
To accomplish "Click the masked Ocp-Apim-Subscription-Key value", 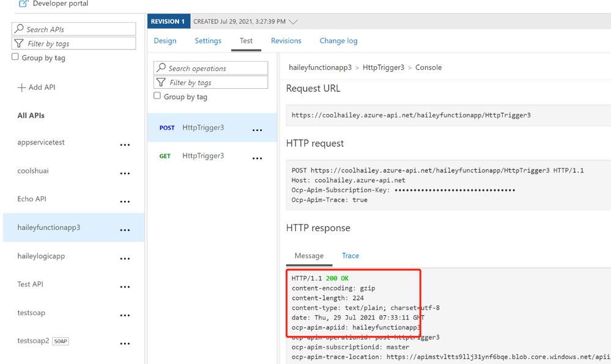I will pyautogui.click(x=455, y=190).
